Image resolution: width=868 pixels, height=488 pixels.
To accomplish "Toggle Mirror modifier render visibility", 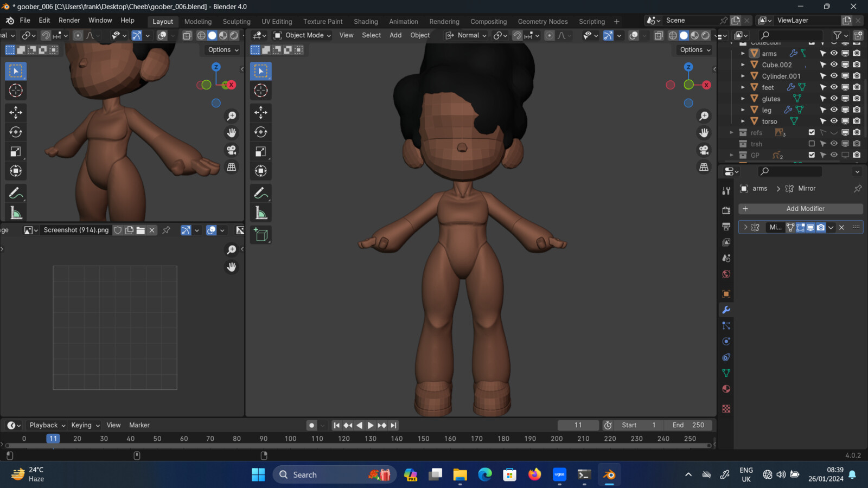I will point(821,228).
